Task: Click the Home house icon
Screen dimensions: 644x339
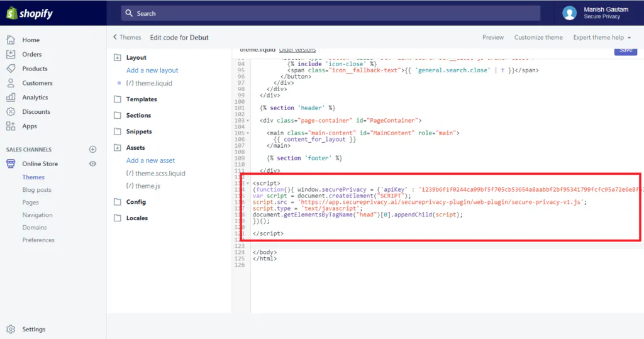Action: click(11, 40)
